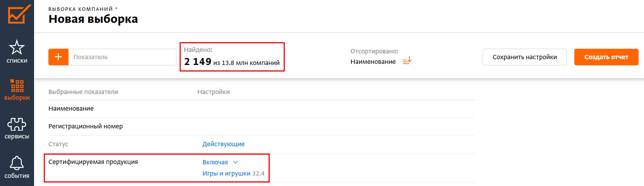The image size is (644, 186).
Task: Open Выборки via the grid icon
Action: (x=17, y=85)
